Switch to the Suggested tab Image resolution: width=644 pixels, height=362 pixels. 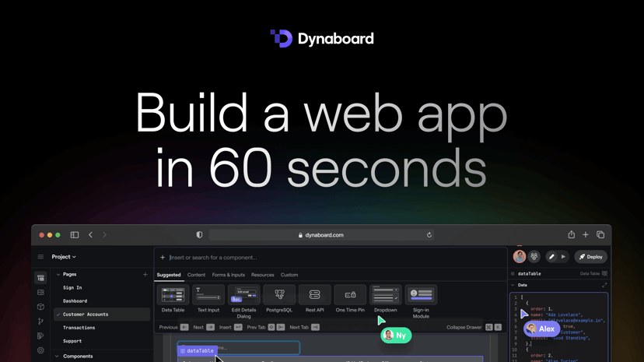tap(169, 275)
